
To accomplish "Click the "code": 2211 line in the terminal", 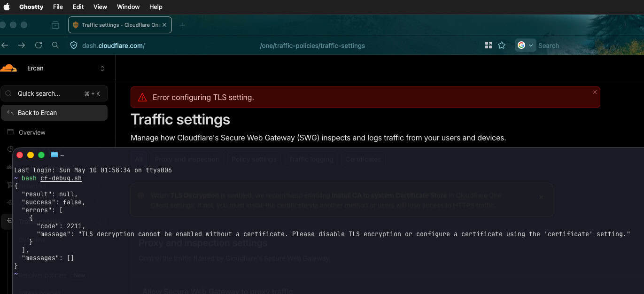I will click(x=61, y=226).
